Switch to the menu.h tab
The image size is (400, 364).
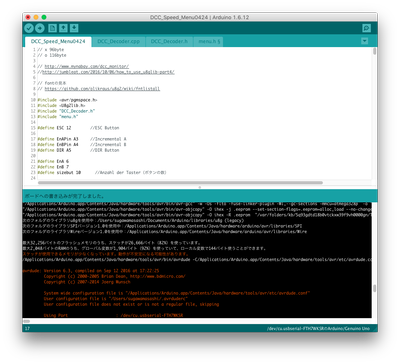209,41
